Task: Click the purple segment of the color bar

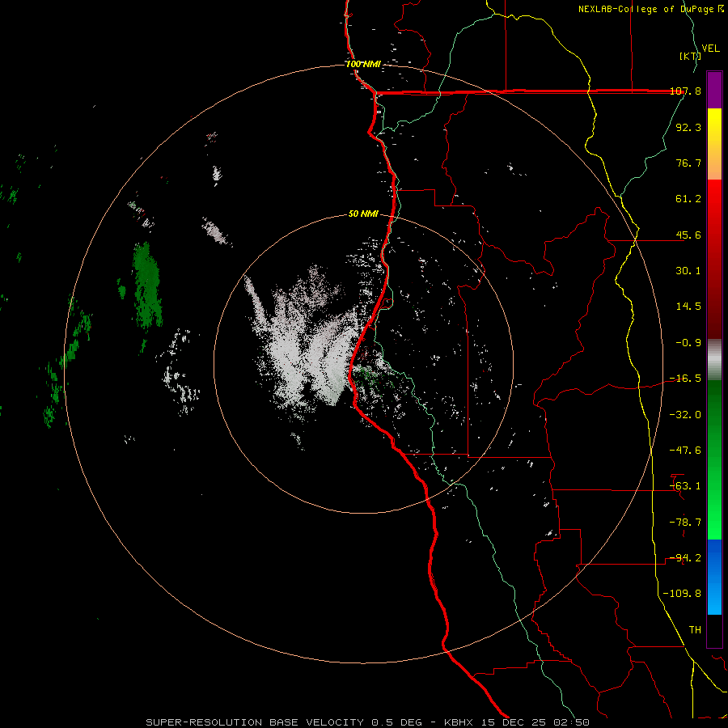Action: 714,90
